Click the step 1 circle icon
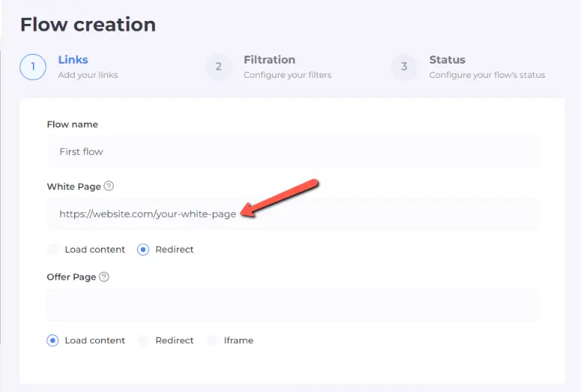581x392 pixels. (x=33, y=67)
